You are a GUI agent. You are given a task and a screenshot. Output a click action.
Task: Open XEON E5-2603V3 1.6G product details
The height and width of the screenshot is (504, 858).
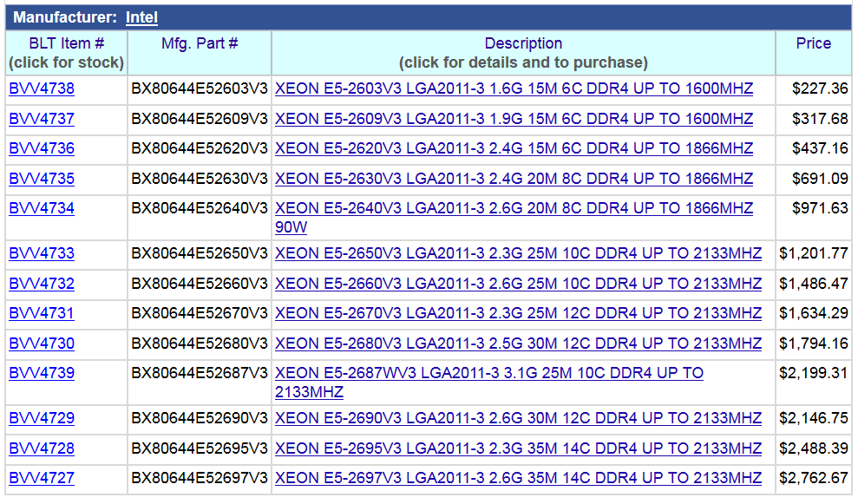coord(514,88)
